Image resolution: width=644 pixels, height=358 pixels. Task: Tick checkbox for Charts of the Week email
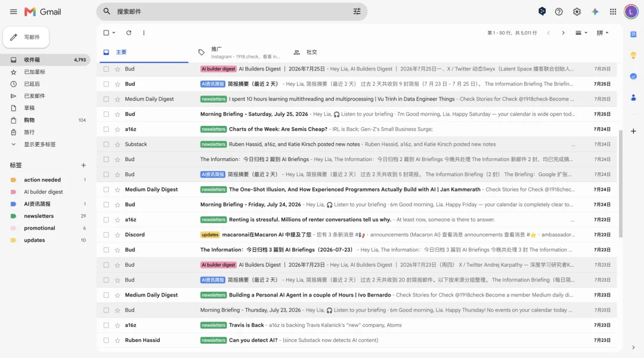[106, 129]
